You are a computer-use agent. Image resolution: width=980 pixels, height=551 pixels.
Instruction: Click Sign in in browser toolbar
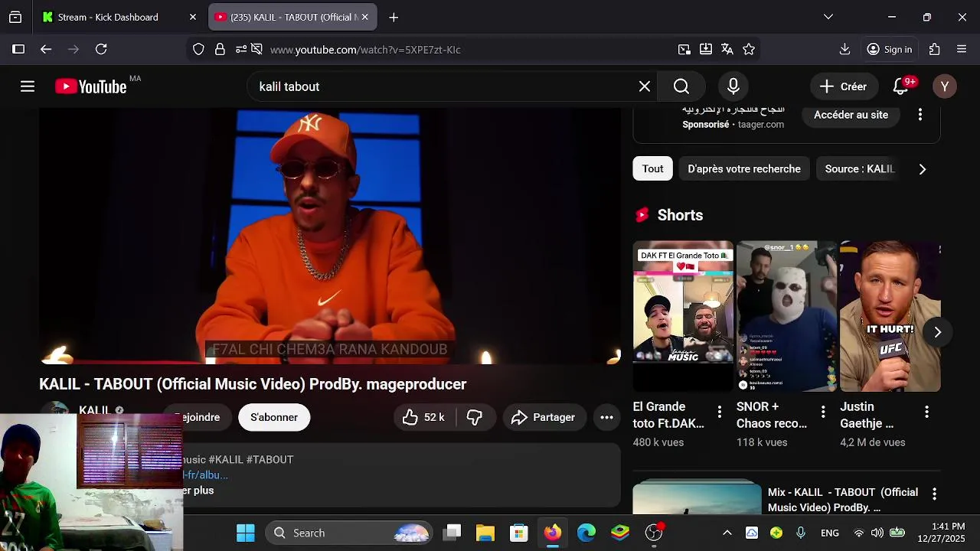coord(889,49)
